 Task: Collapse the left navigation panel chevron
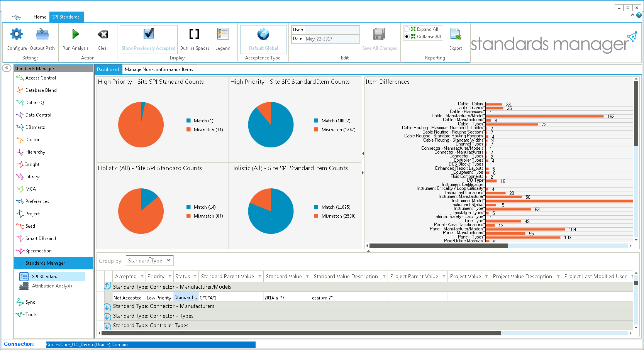(x=7, y=68)
